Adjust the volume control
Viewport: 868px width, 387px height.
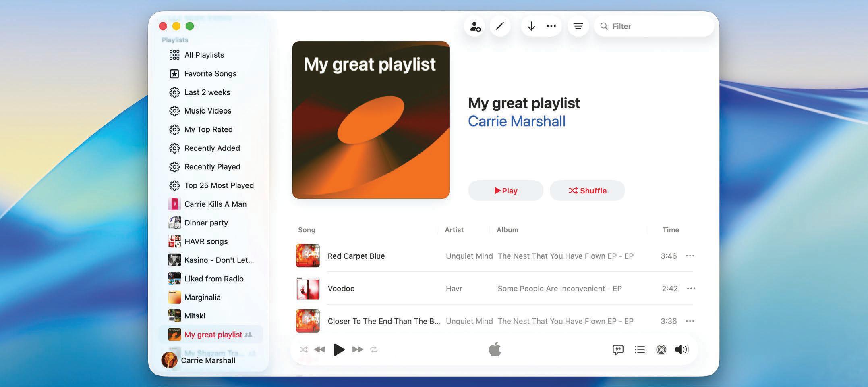(x=682, y=350)
